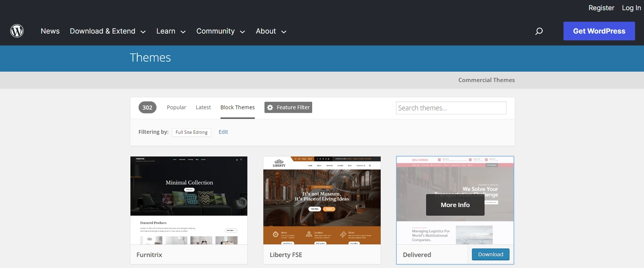Expand the About menu chevron
644x268 pixels.
point(284,32)
